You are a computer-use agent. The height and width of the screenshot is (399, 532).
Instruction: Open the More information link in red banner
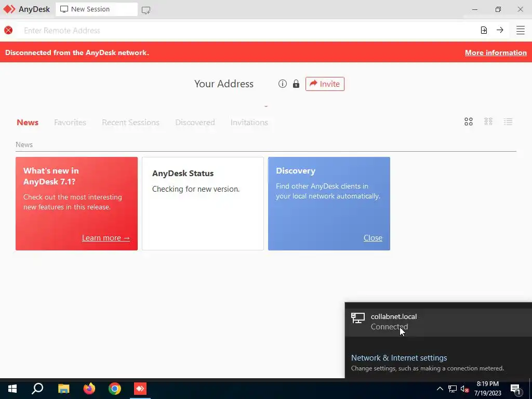[x=496, y=52]
